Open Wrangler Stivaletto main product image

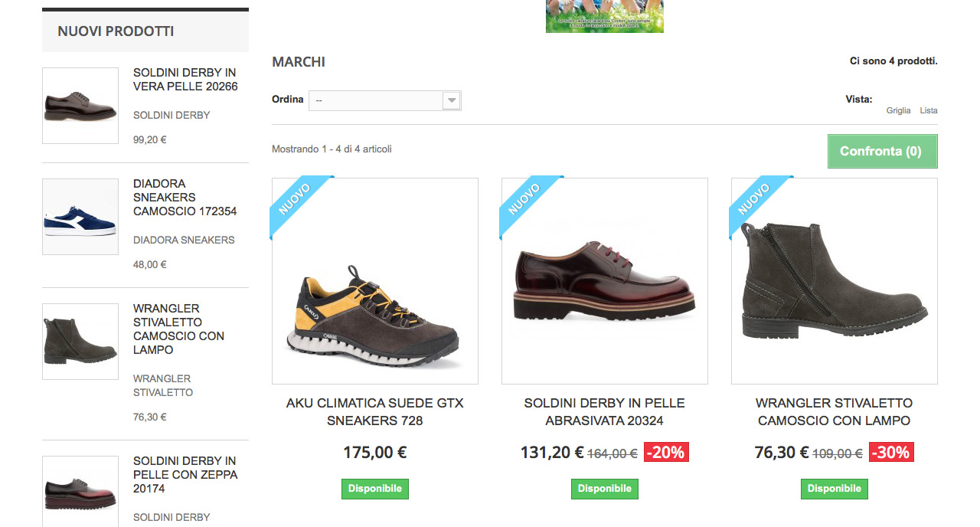(835, 281)
